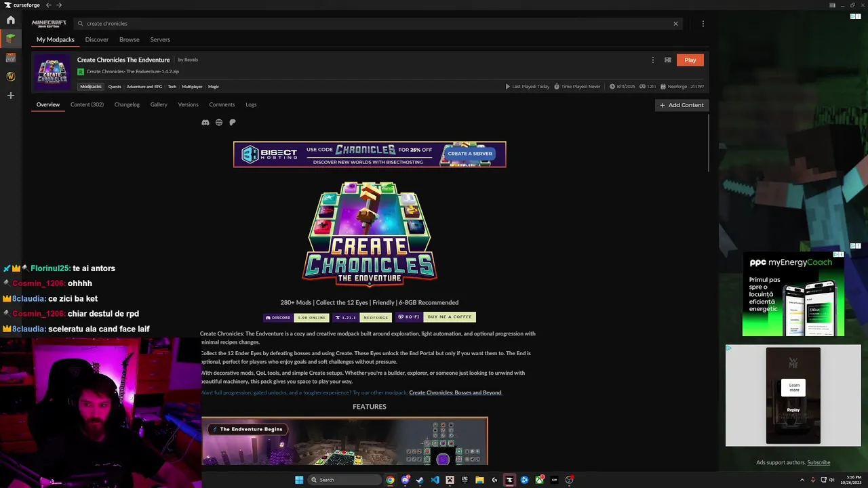Click the Tech category tag

pyautogui.click(x=172, y=87)
